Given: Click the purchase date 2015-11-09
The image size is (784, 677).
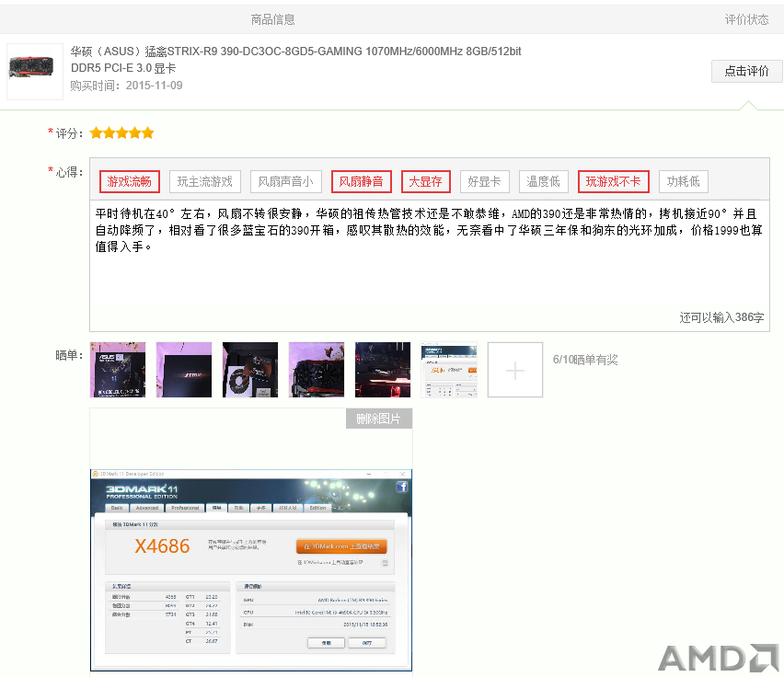Looking at the screenshot, I should tap(154, 86).
